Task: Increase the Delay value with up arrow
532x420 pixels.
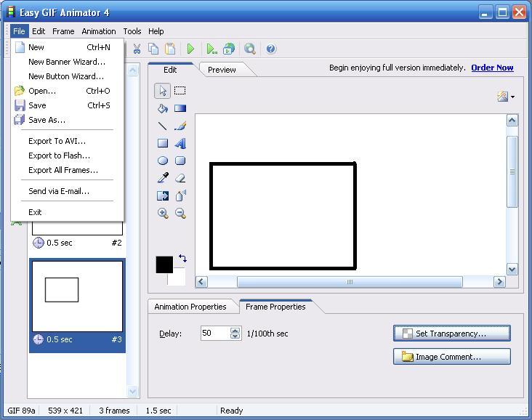Action: [235, 330]
